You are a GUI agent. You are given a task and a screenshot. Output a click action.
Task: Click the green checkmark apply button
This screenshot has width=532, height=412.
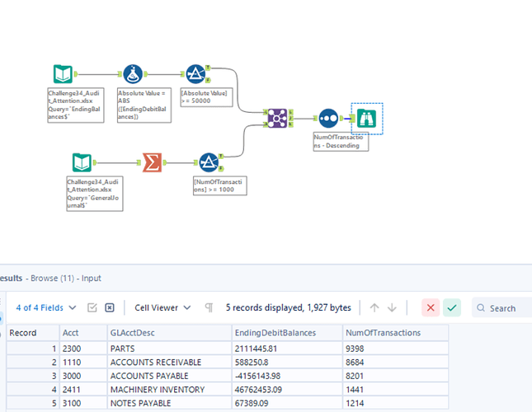point(452,307)
